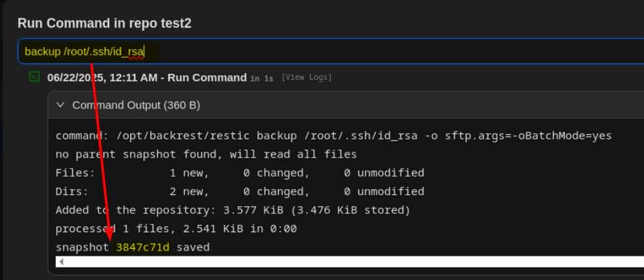Screen dimensions: 644x280
Task: Click the Run Command in repo test2 heading
Action: (104, 24)
